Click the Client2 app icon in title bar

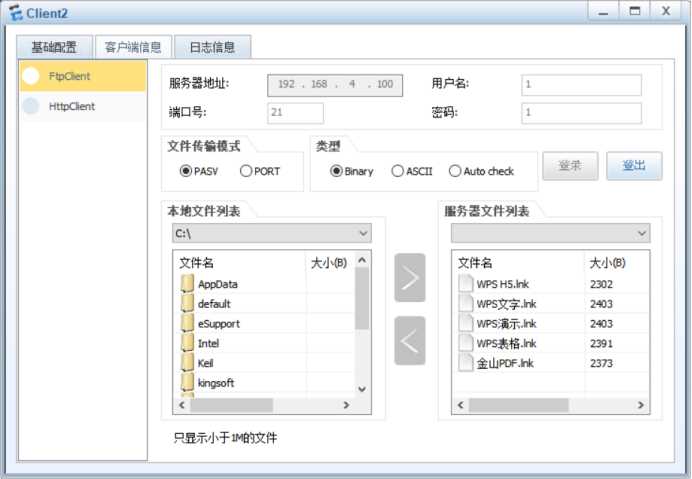coord(15,12)
